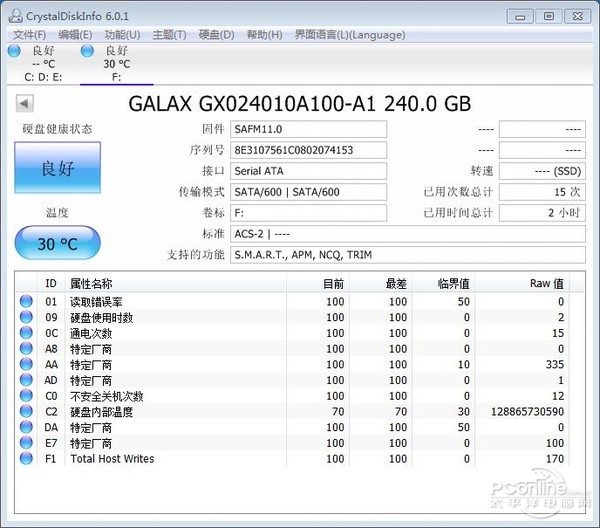
Task: Open the 帮助(H) menu
Action: [x=264, y=35]
